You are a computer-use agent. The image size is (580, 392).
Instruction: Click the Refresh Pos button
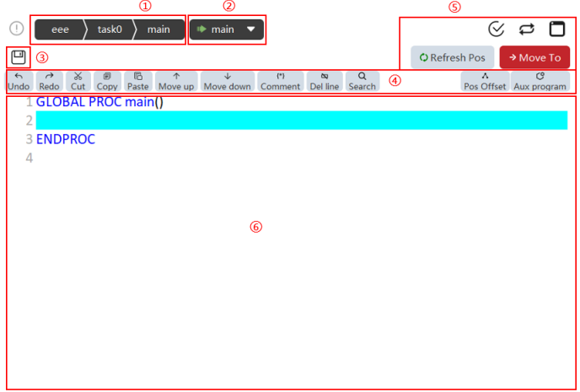click(x=453, y=57)
